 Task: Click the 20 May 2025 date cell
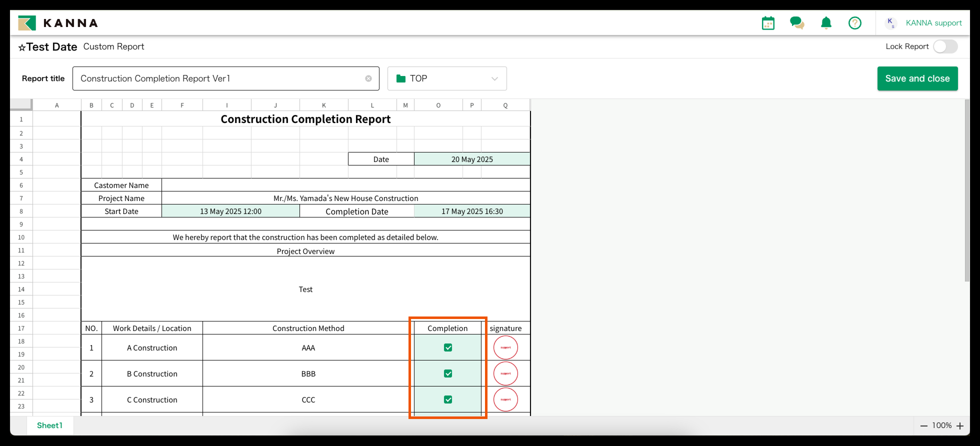(472, 159)
